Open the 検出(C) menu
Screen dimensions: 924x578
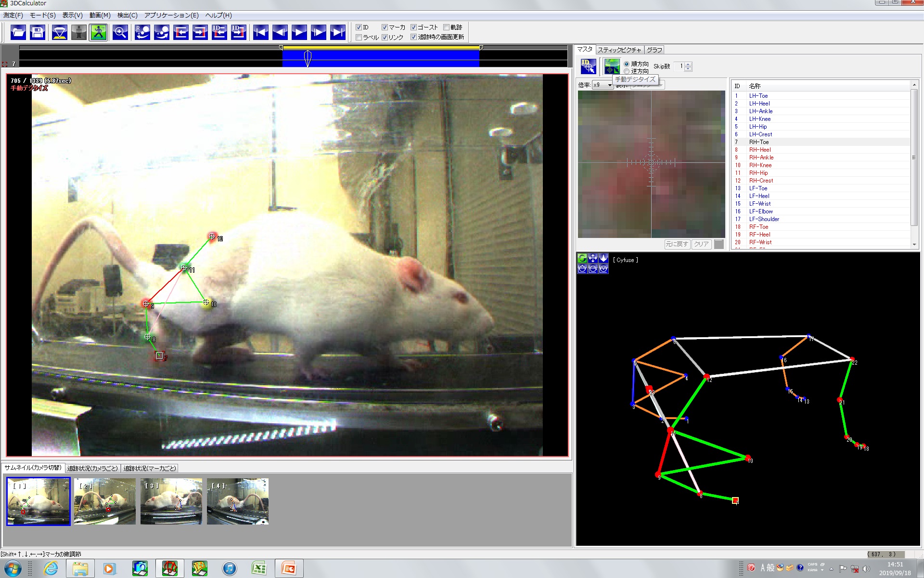(127, 15)
